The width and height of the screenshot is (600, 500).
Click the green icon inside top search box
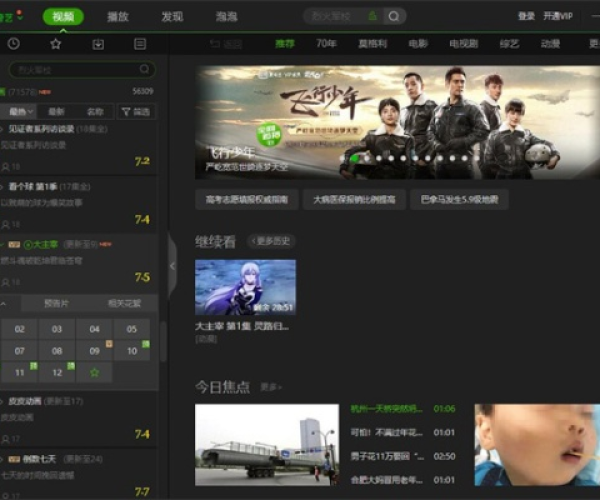pos(372,16)
